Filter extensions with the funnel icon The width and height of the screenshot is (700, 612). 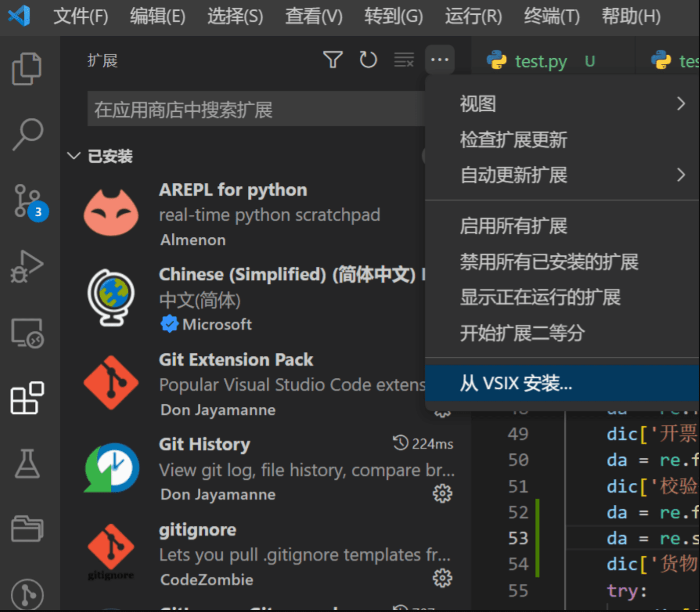pyautogui.click(x=333, y=59)
